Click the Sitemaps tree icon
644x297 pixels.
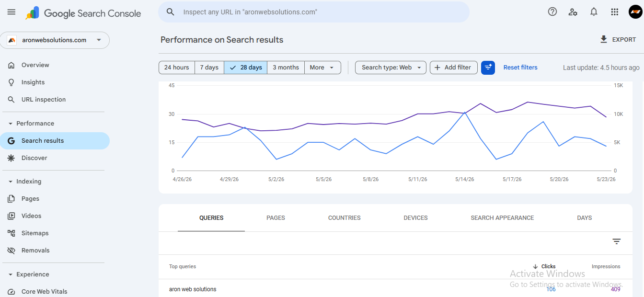tap(11, 233)
